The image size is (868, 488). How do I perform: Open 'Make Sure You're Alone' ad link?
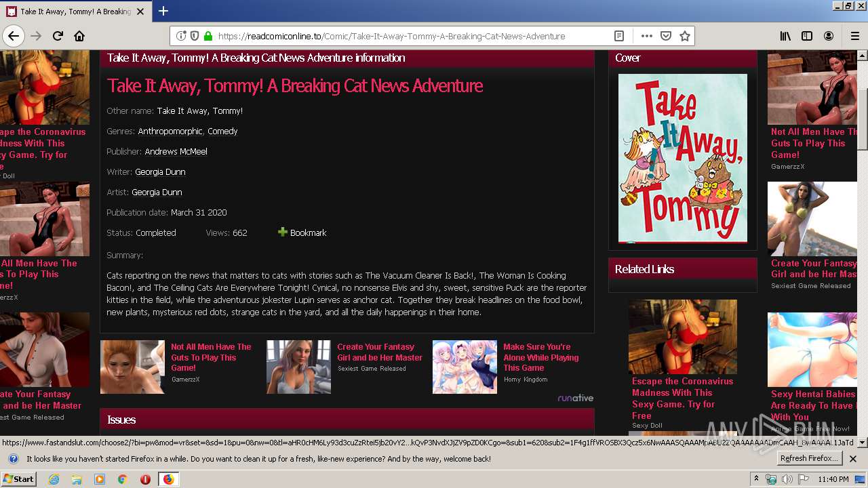click(x=540, y=357)
